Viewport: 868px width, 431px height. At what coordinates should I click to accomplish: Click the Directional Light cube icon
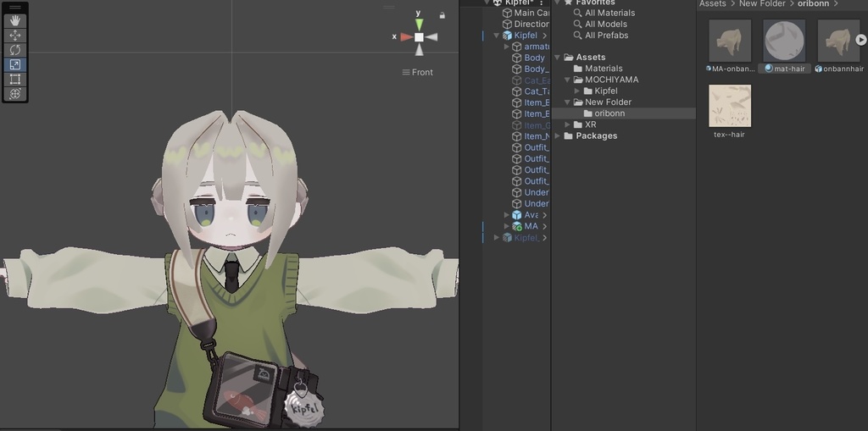coord(507,24)
